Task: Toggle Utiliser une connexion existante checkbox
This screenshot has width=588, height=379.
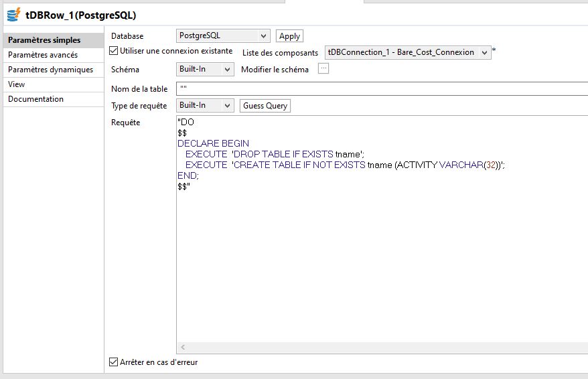Action: click(x=114, y=51)
